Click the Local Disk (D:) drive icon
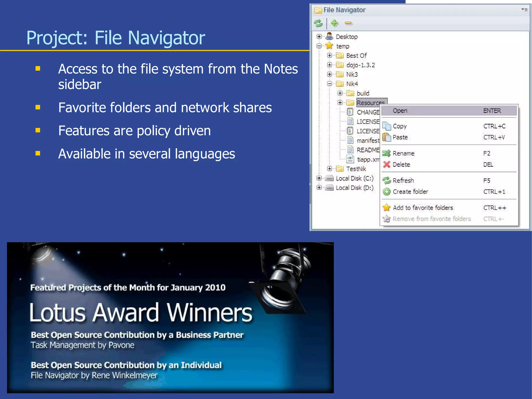532x399 pixels. pos(329,187)
